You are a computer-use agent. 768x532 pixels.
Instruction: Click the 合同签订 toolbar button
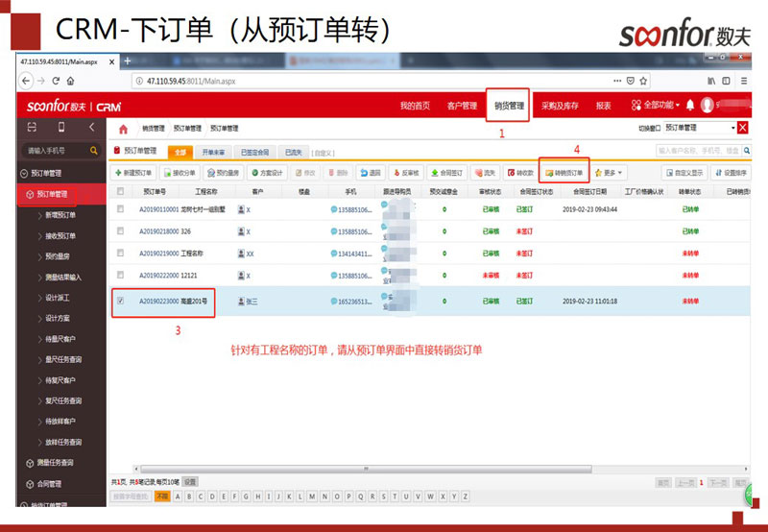click(446, 173)
